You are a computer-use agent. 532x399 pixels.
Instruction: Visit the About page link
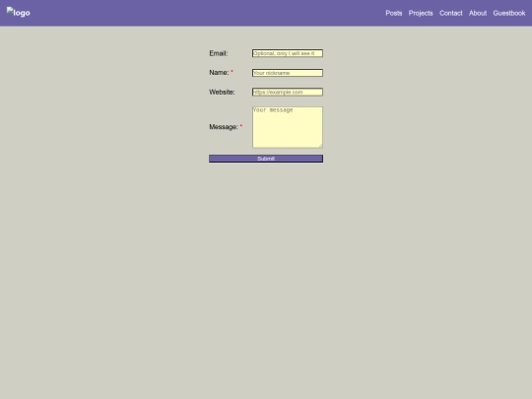[x=478, y=13]
